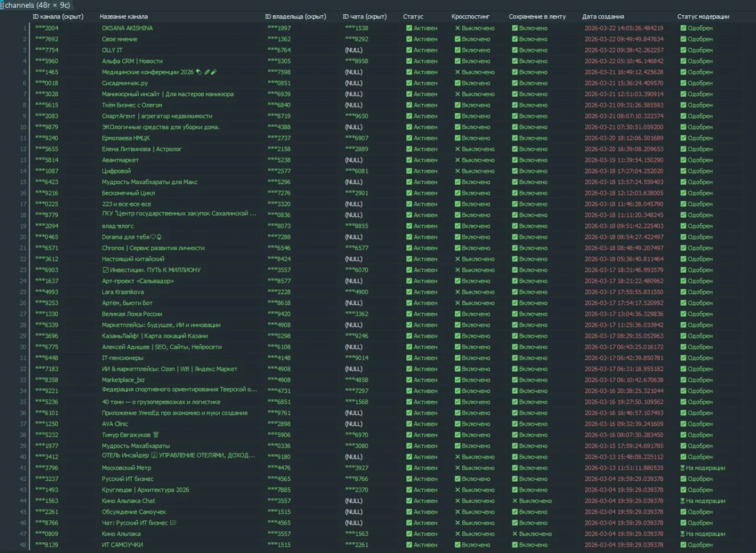756x553 pixels.
Task: Click the green Активен check icon for OLLY IT
Action: [x=409, y=50]
